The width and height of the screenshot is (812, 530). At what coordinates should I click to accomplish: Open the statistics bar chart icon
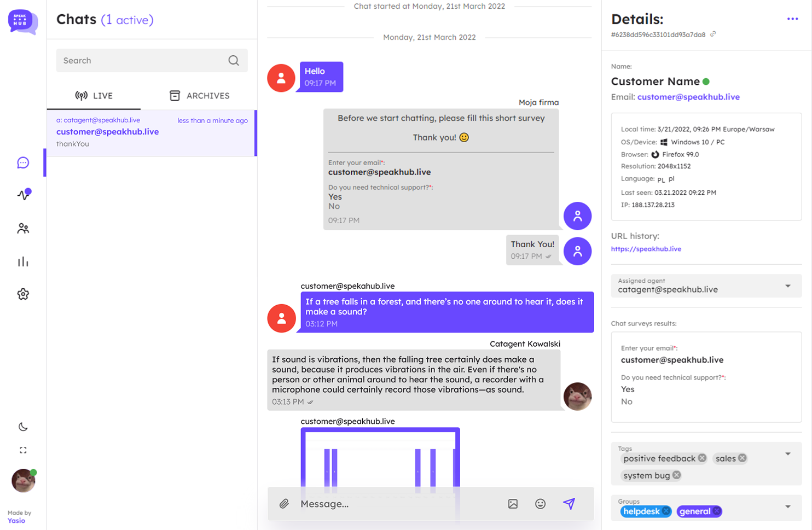pos(23,262)
